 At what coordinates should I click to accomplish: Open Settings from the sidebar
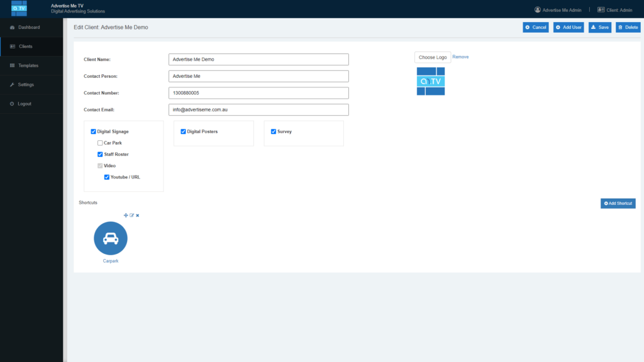26,85
